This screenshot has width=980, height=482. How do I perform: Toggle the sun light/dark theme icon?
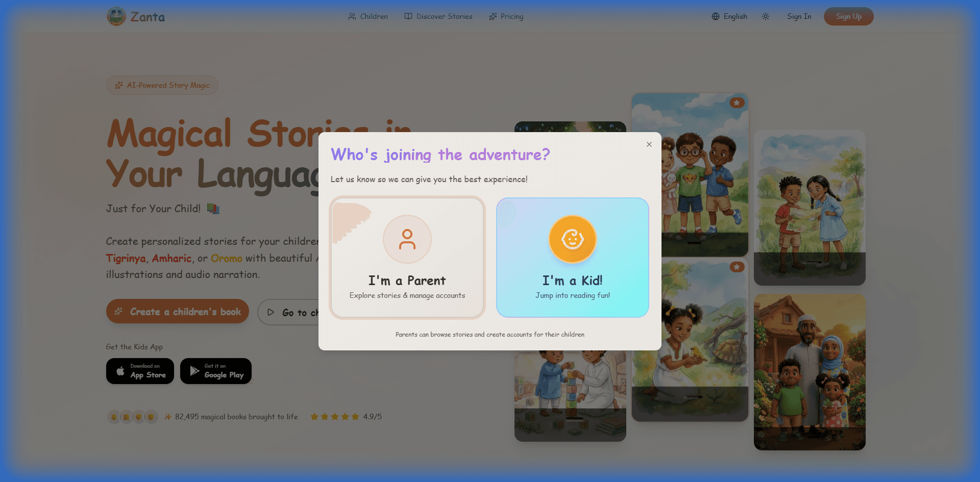pyautogui.click(x=766, y=16)
